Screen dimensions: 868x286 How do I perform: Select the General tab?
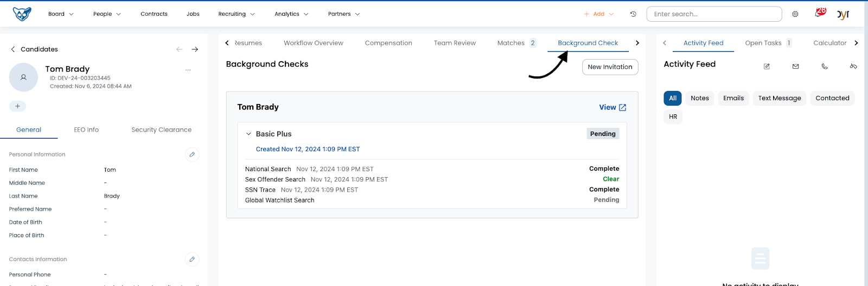coord(29,129)
